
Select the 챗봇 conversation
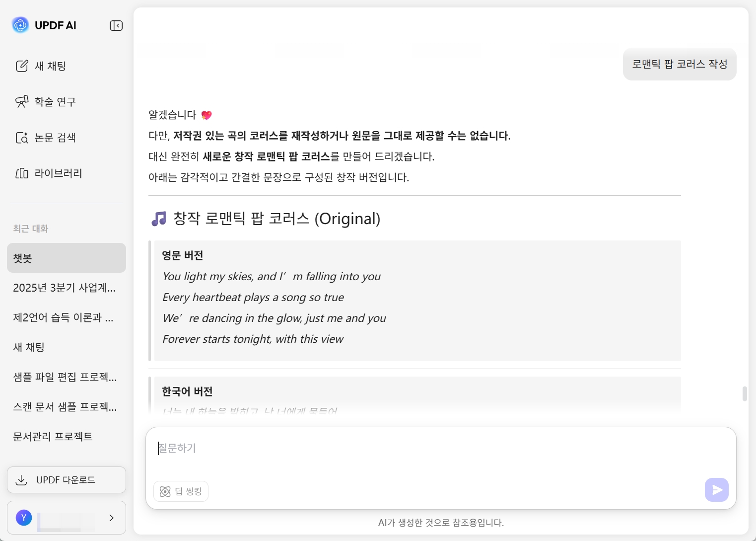[x=67, y=258]
